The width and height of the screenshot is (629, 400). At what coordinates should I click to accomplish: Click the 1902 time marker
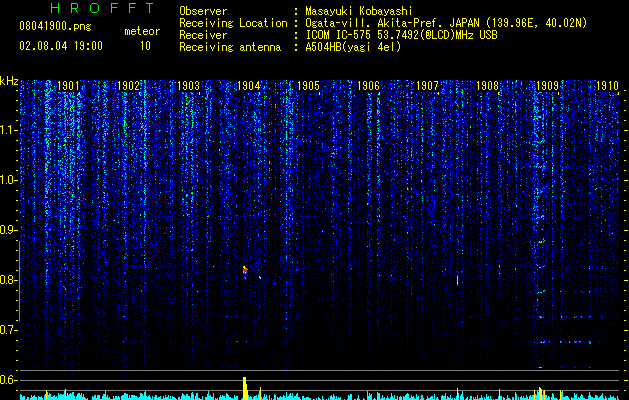point(128,85)
